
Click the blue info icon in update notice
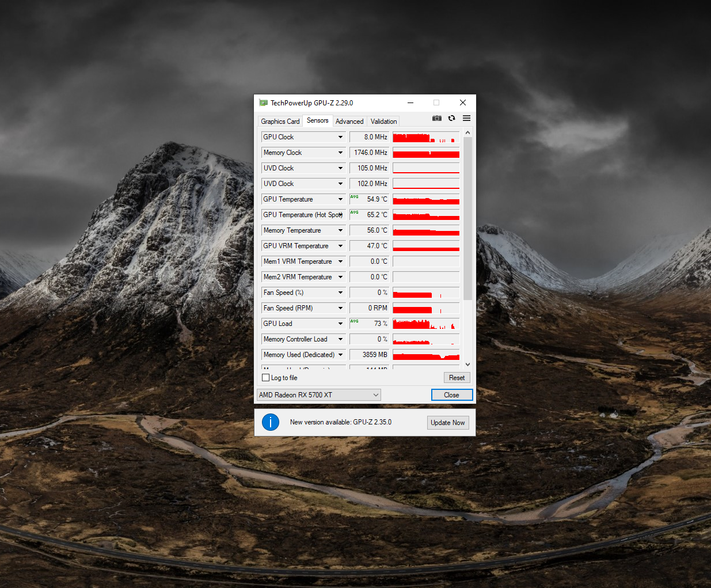[x=271, y=422]
